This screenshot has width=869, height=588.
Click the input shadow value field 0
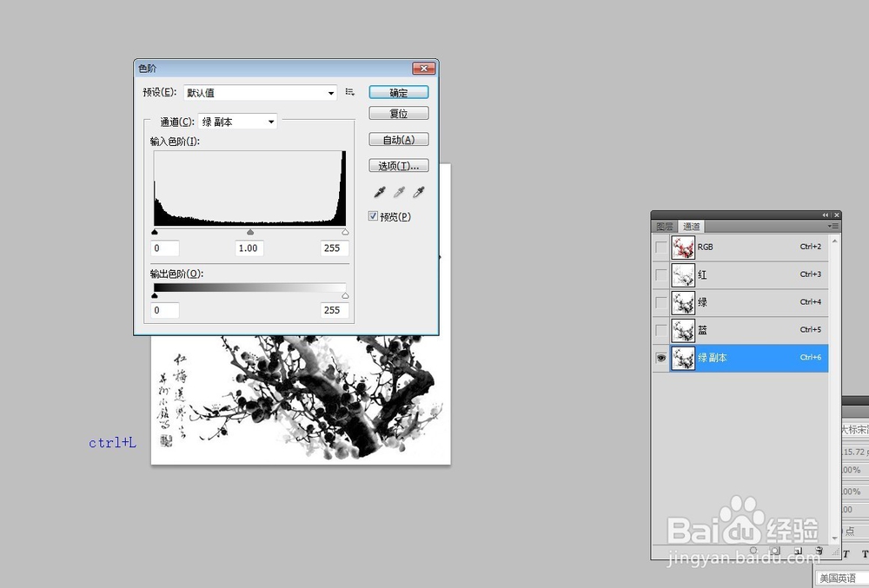tap(165, 248)
